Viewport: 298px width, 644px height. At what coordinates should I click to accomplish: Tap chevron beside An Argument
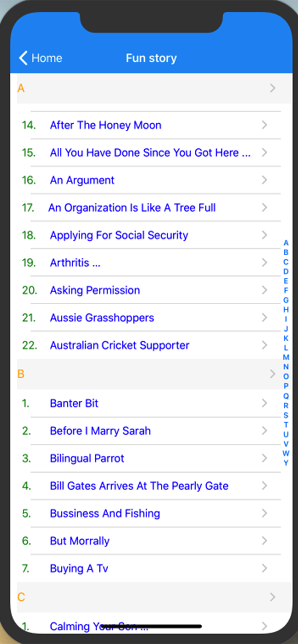tap(264, 180)
